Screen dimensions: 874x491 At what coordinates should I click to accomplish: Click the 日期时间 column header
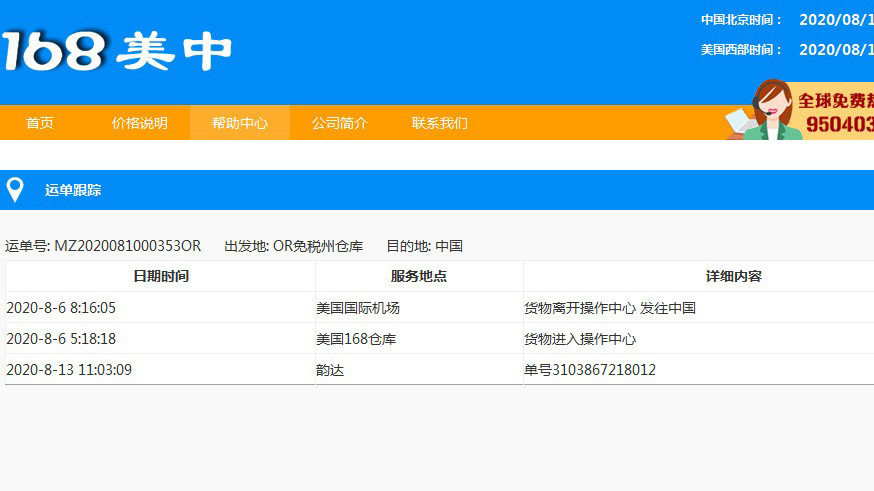point(160,276)
